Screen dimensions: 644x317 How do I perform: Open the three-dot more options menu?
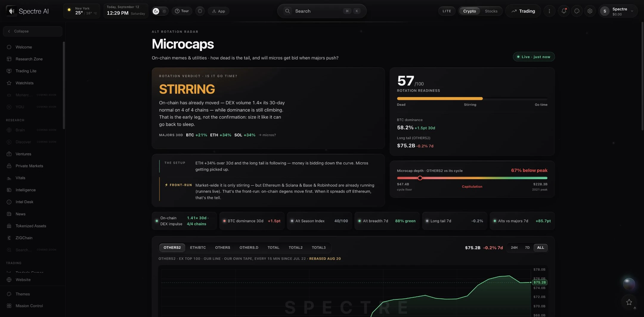click(x=549, y=11)
